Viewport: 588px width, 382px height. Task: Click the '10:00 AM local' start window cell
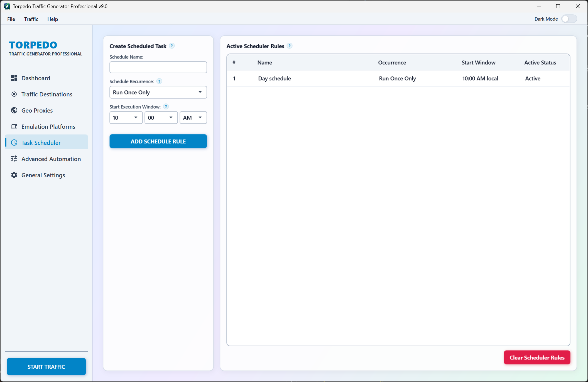coord(480,78)
